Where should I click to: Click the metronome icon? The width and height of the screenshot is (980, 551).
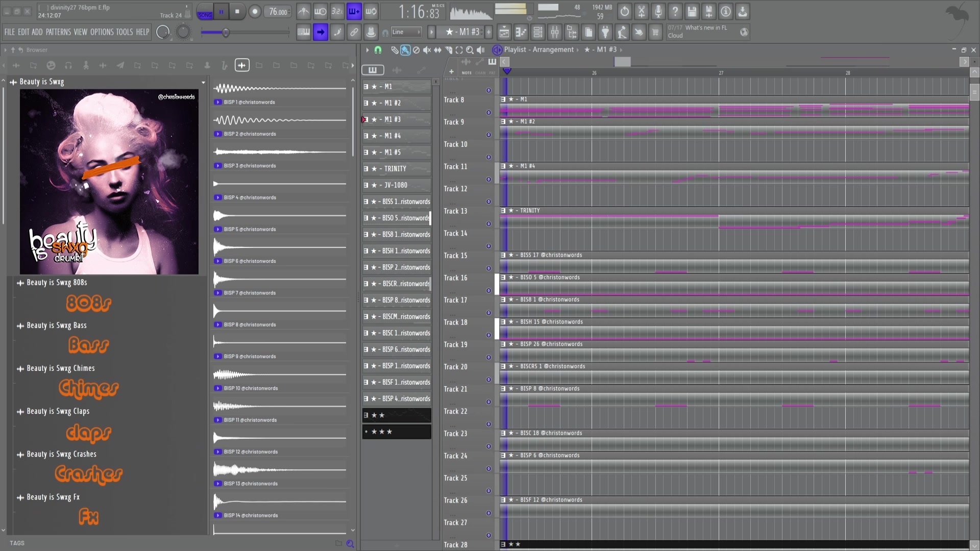tap(304, 11)
